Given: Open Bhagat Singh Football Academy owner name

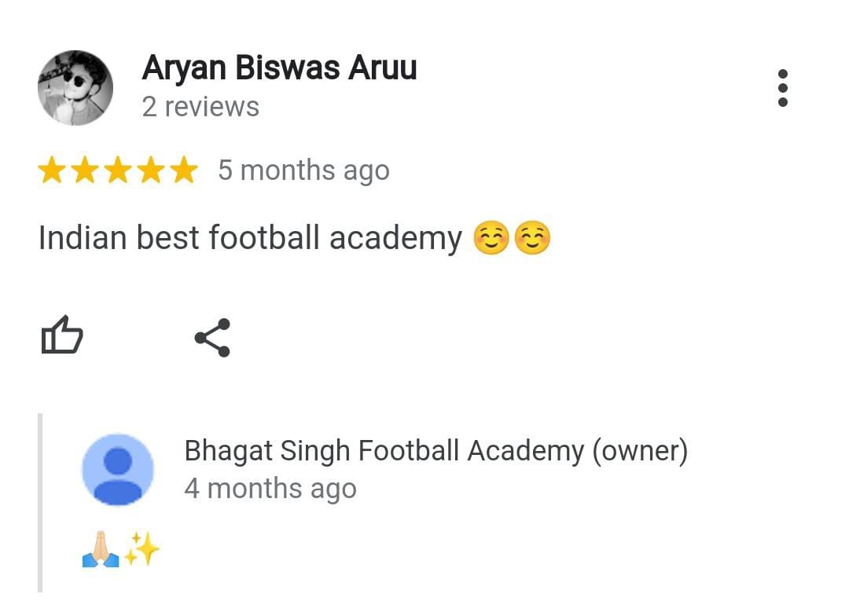Looking at the screenshot, I should (436, 451).
